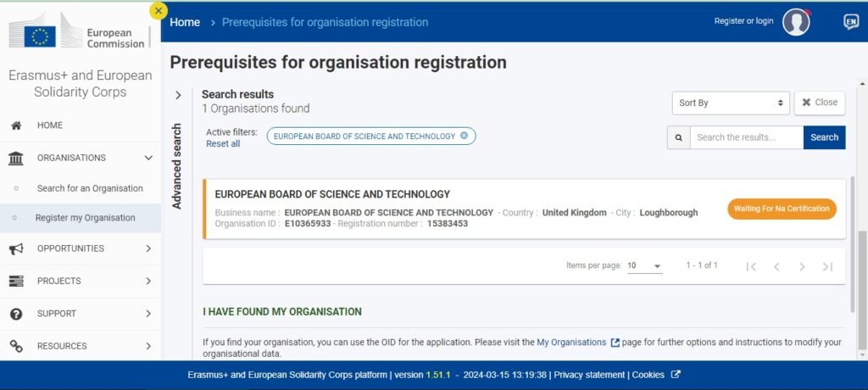868x390 pixels.
Task: Click the page vertical scrollbar thumb
Action: click(862, 291)
